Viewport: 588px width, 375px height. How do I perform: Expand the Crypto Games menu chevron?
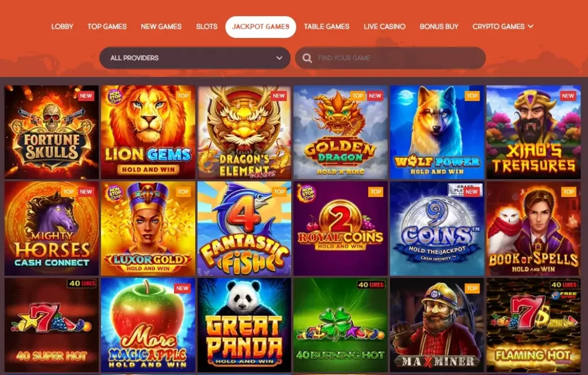tap(531, 26)
